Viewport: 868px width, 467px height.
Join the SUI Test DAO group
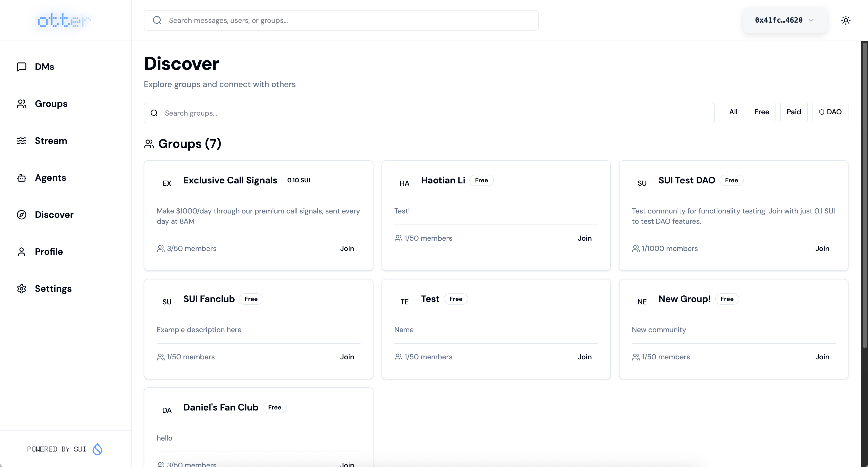tap(822, 249)
